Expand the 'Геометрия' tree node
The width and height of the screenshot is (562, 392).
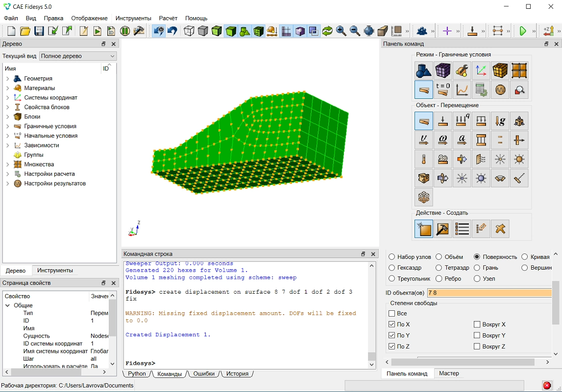pos(7,78)
